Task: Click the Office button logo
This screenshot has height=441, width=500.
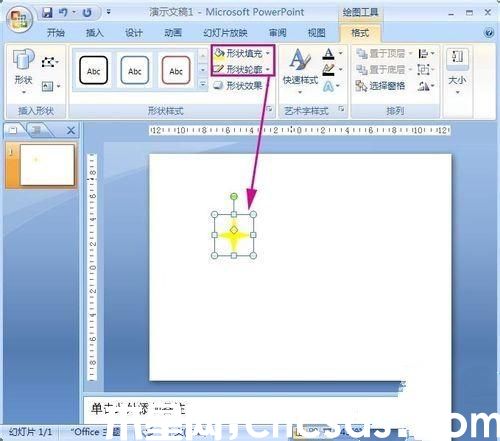Action: (x=19, y=19)
